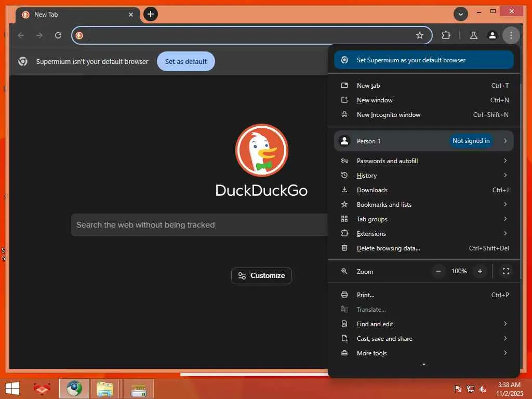The width and height of the screenshot is (532, 399).
Task: Expand the Tab groups submenu
Action: [424, 219]
